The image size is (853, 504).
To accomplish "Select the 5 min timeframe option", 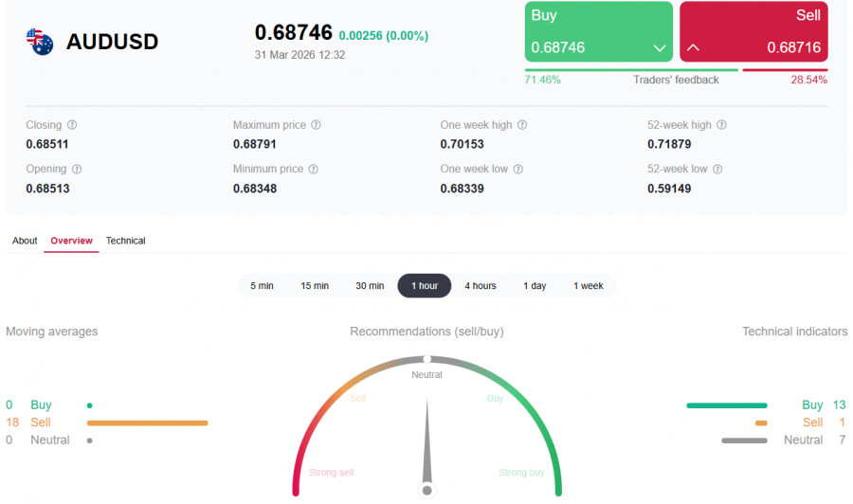I will click(x=262, y=286).
